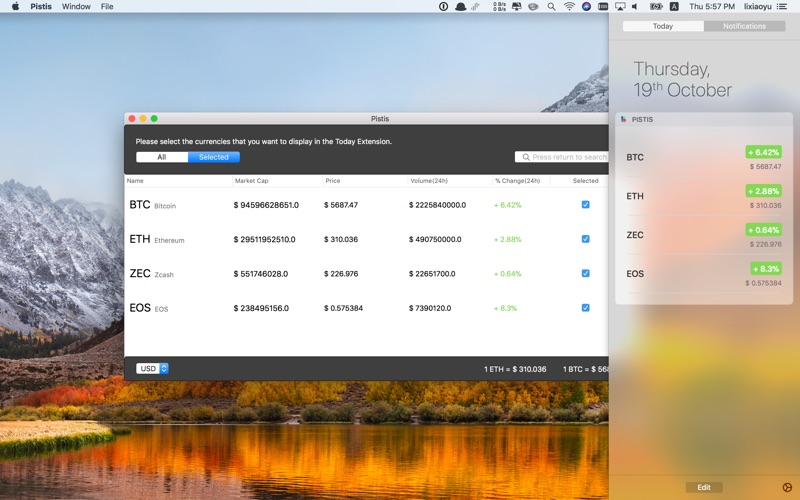The width and height of the screenshot is (800, 500).
Task: Sort by the Name column header
Action: click(x=135, y=181)
